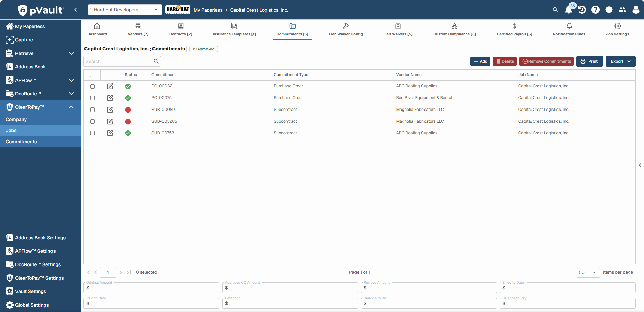Click the search field magnifier icon
This screenshot has height=312, width=644.
pos(156,61)
